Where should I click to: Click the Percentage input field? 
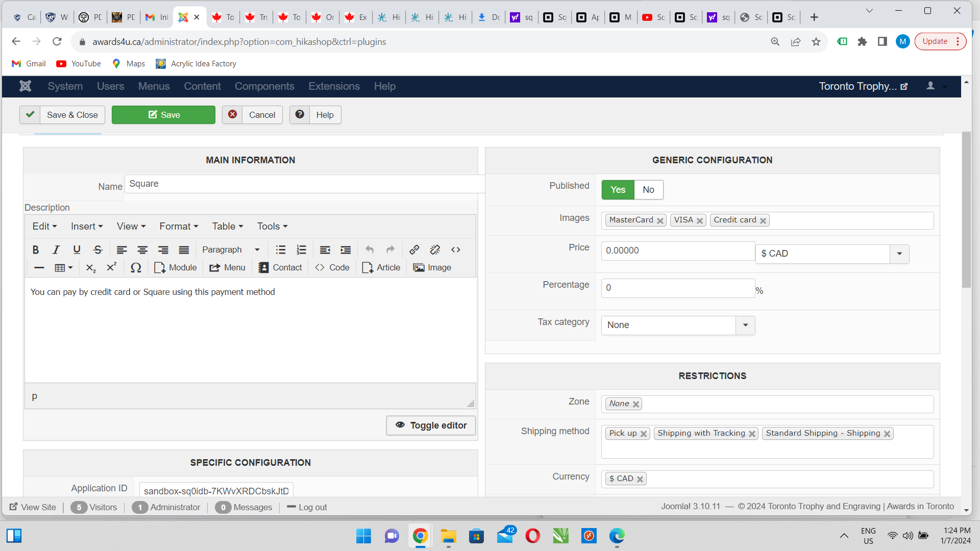678,288
